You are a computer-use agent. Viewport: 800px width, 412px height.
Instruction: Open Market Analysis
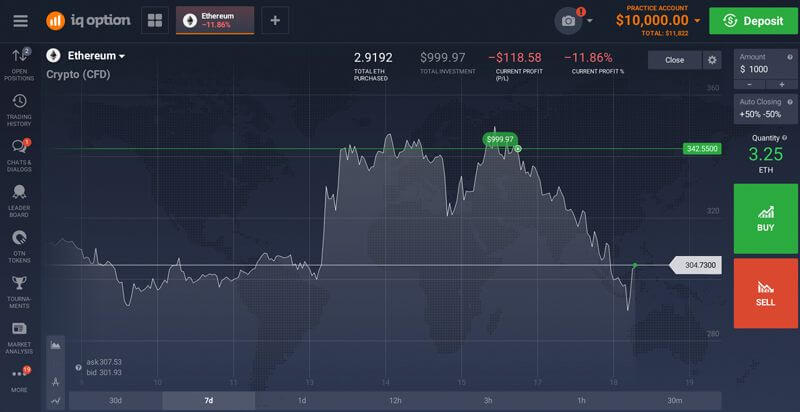(19, 338)
